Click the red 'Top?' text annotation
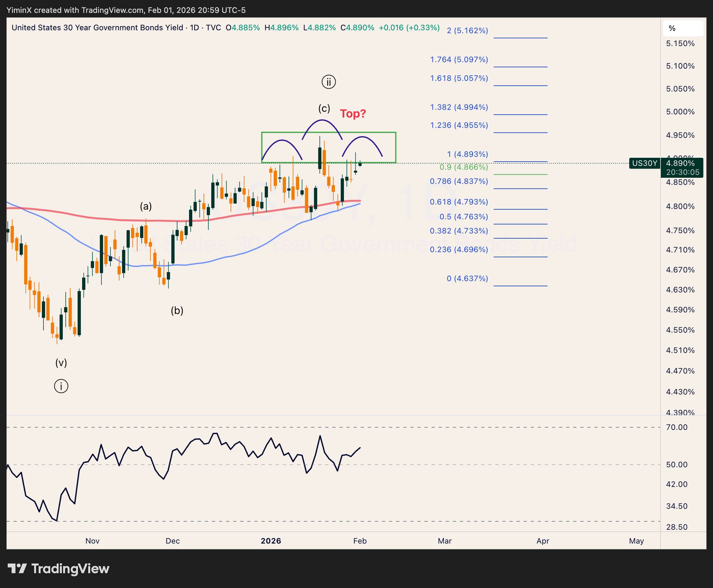 click(x=353, y=114)
